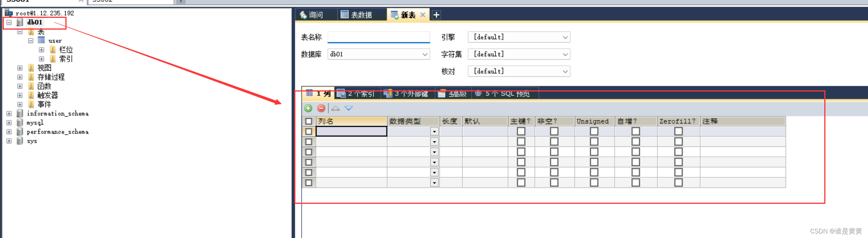The image size is (868, 238).
Task: Close the 新表 tab with the X
Action: pos(422,15)
